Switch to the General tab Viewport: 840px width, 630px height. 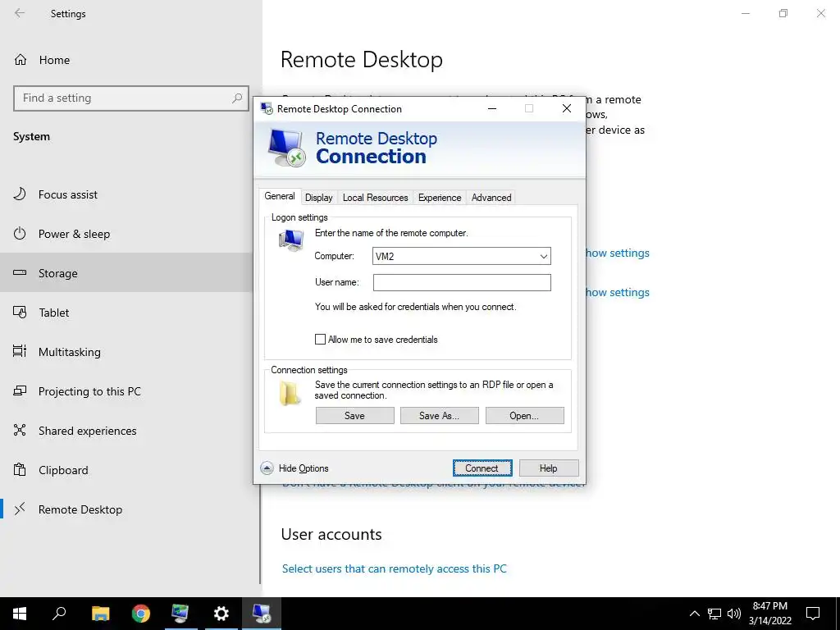280,196
